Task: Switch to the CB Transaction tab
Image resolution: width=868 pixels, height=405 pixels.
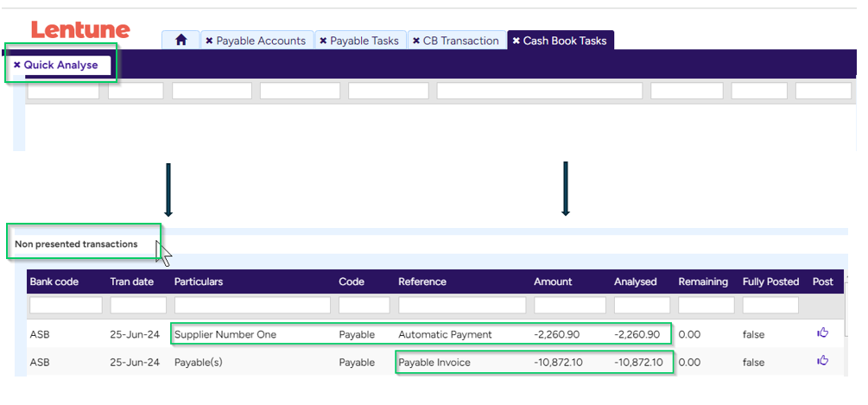Action: click(x=460, y=41)
